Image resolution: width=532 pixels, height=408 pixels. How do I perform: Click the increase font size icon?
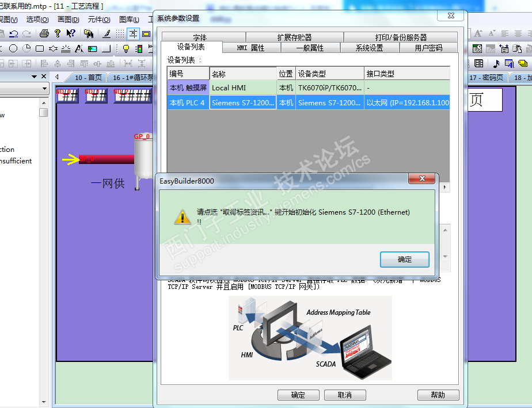pos(478,33)
